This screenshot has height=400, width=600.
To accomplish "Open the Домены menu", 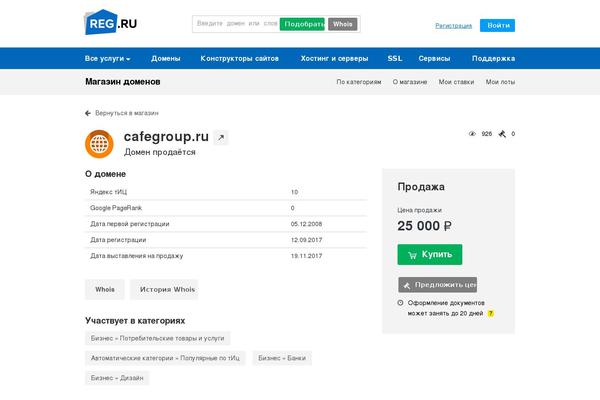I will [166, 59].
